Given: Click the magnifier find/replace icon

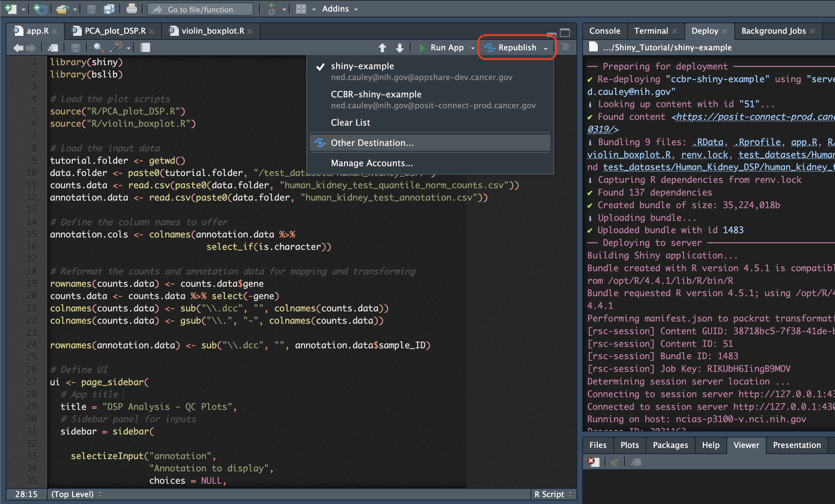Looking at the screenshot, I should click(98, 47).
